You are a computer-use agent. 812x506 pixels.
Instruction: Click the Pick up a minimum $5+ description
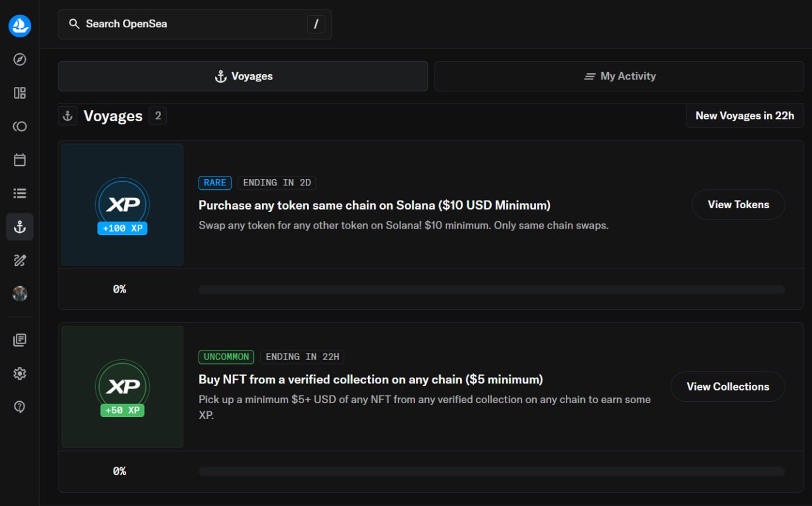(424, 407)
